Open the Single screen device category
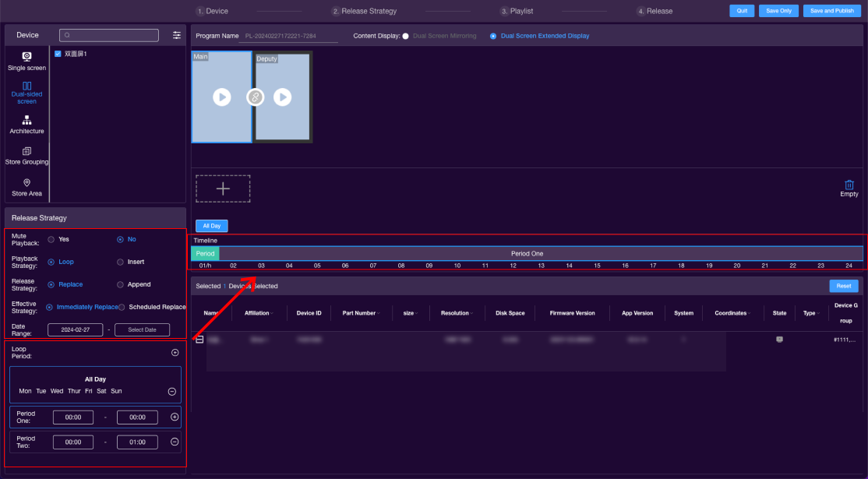 [x=26, y=61]
